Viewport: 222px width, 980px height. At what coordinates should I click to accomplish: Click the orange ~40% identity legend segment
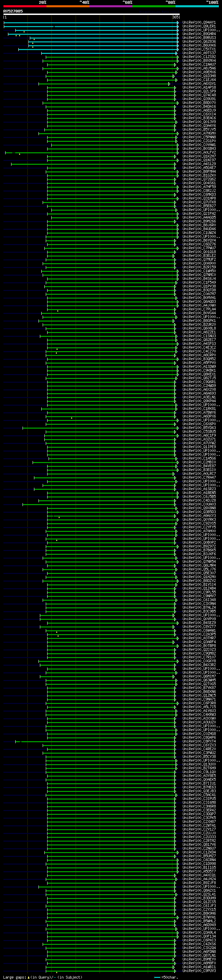pyautogui.click(x=68, y=7)
